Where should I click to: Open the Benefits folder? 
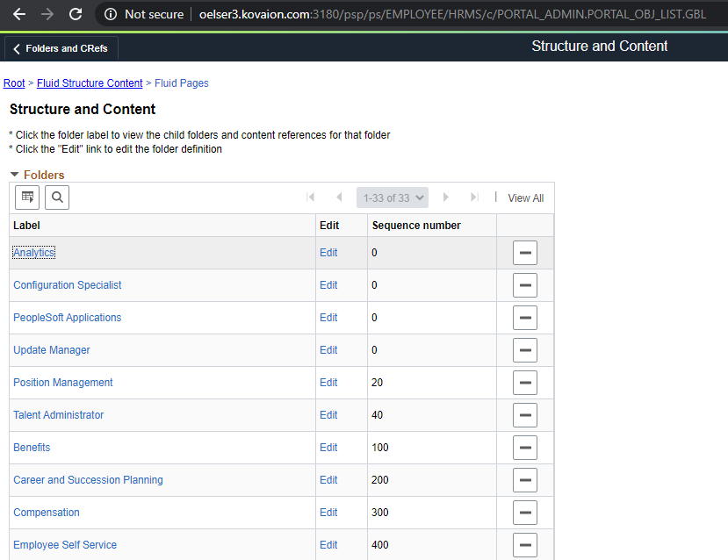pos(32,448)
